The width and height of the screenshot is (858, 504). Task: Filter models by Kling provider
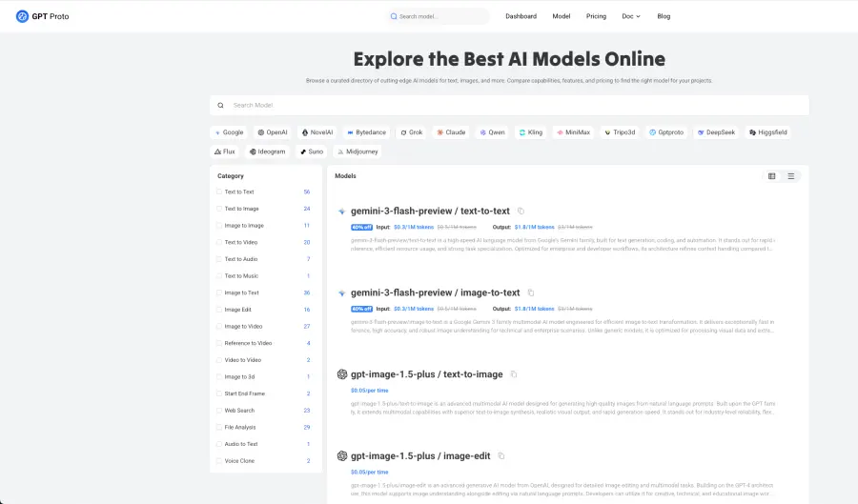(531, 132)
